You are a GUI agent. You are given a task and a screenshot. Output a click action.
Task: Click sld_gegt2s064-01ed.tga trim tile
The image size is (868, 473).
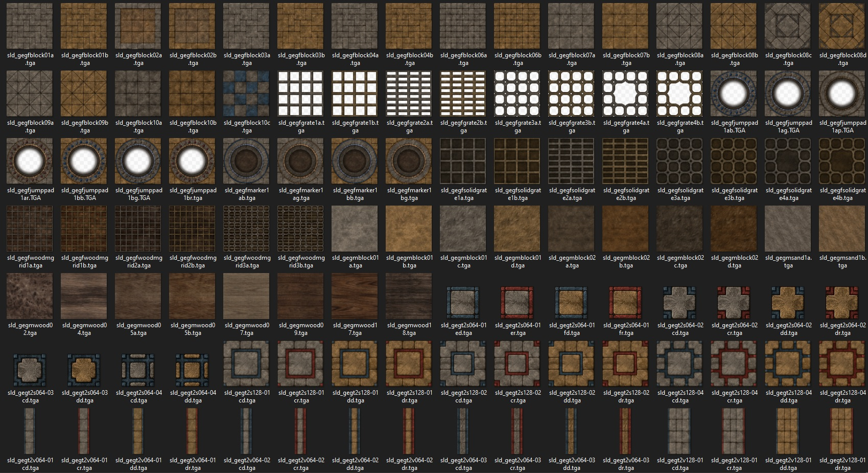click(x=463, y=302)
